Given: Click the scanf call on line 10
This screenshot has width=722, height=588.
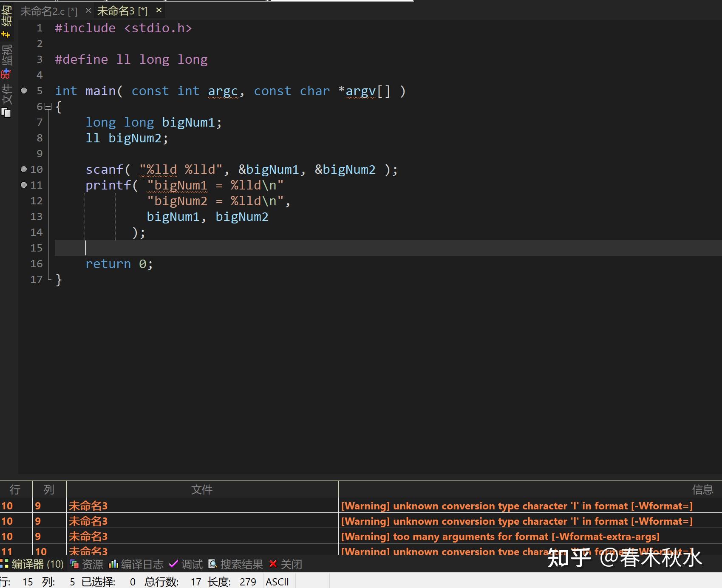Looking at the screenshot, I should 241,170.
